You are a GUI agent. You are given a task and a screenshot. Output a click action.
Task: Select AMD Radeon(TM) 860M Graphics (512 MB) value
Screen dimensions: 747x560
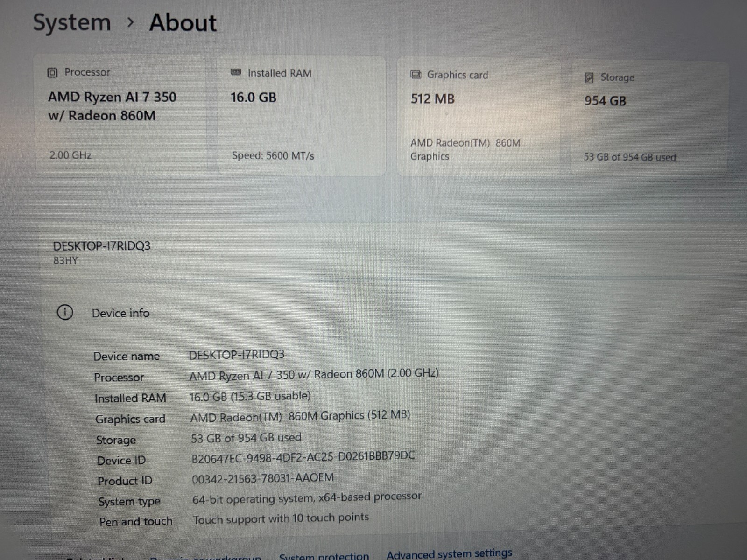(300, 416)
